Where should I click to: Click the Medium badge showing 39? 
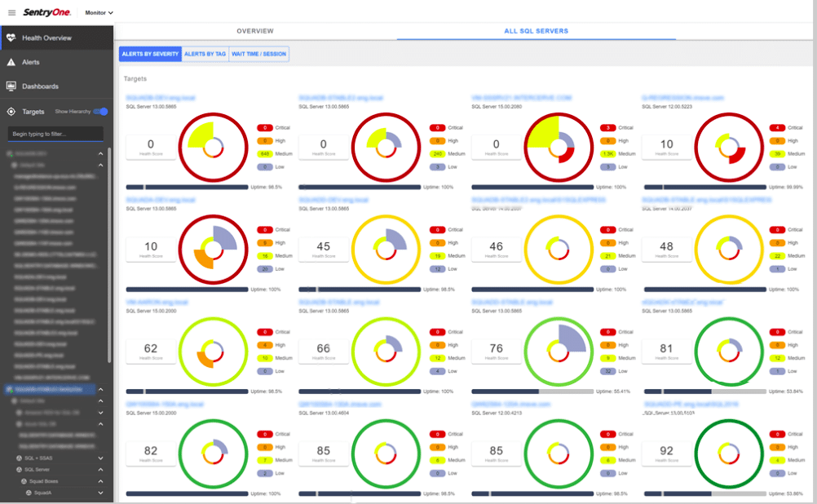click(777, 154)
